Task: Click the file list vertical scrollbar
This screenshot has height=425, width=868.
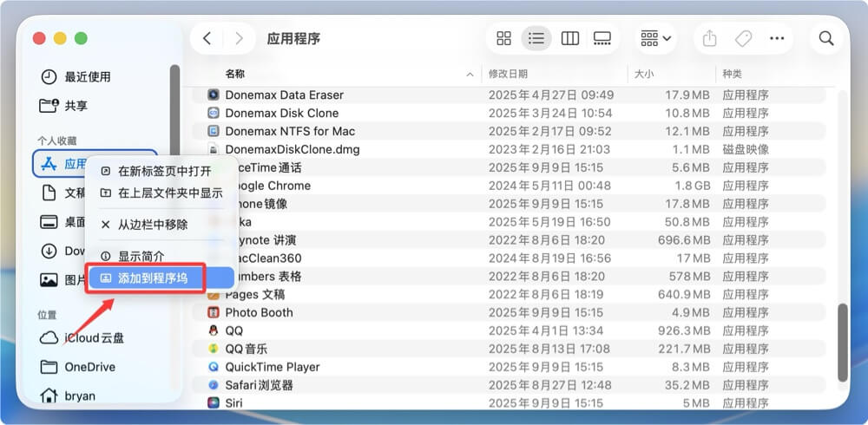Action: (842, 343)
